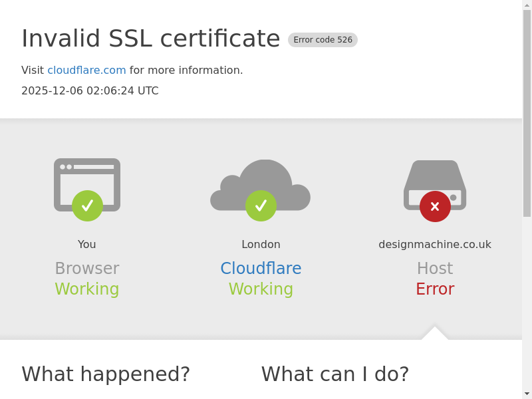Click the green Working status under Cloudflare
The height and width of the screenshot is (399, 532).
[x=261, y=289]
